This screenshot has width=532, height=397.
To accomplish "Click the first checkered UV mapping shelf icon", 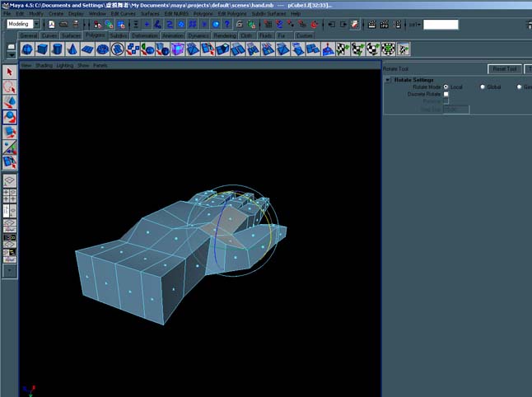I will pos(343,49).
